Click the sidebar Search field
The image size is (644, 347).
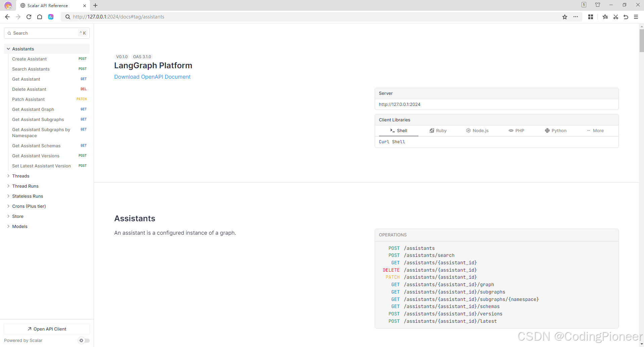pyautogui.click(x=47, y=33)
